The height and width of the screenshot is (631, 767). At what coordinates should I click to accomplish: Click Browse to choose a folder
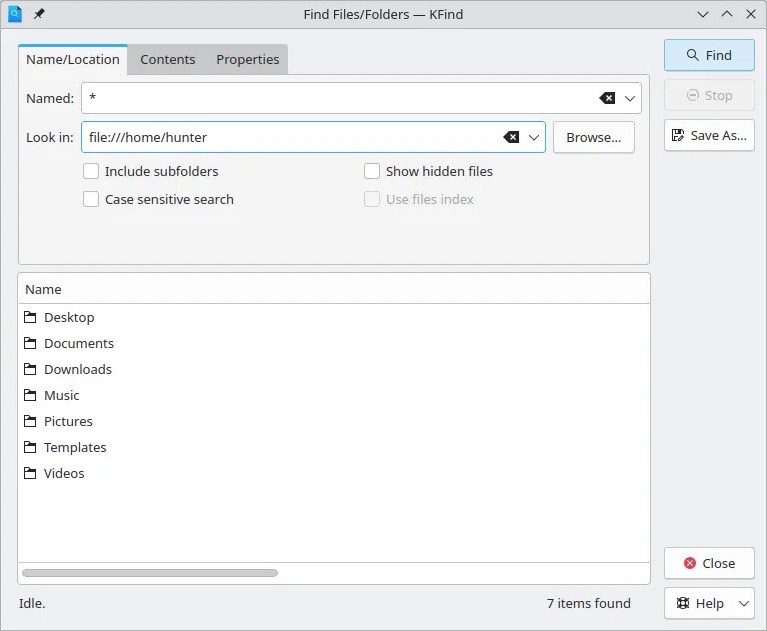coord(593,137)
